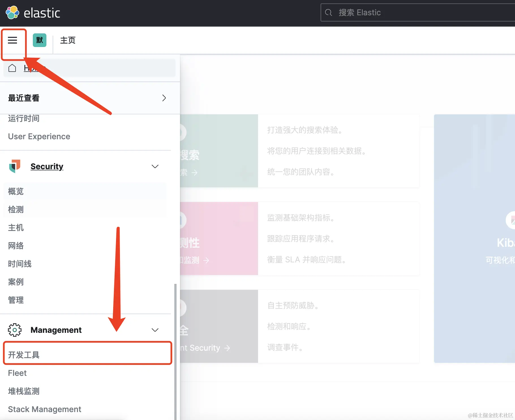Focus the 搜索 Elastic search field

418,12
